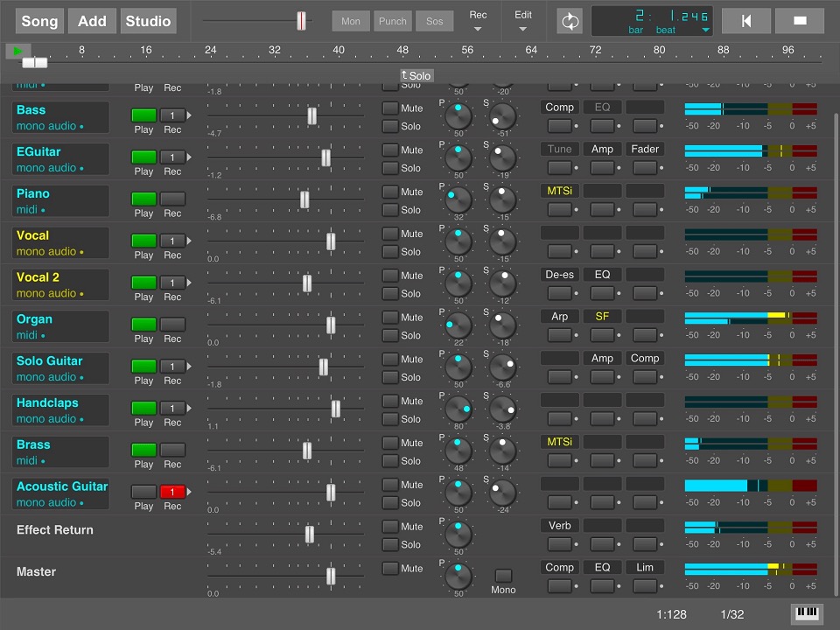Click the Brass send knob
This screenshot has height=630, width=840.
pos(502,451)
